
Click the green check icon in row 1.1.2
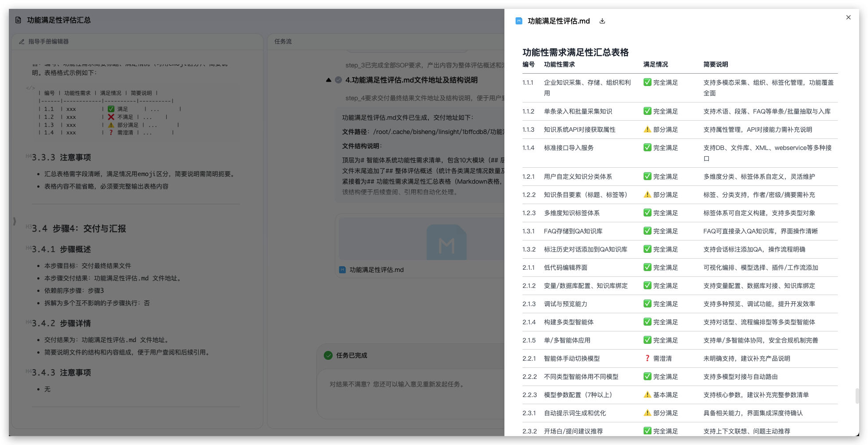click(648, 111)
